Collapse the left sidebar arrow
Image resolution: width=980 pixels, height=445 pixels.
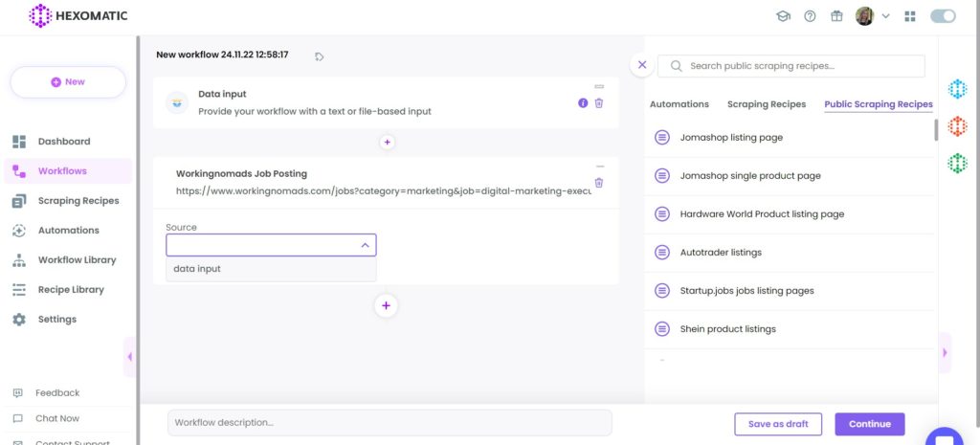[129, 357]
